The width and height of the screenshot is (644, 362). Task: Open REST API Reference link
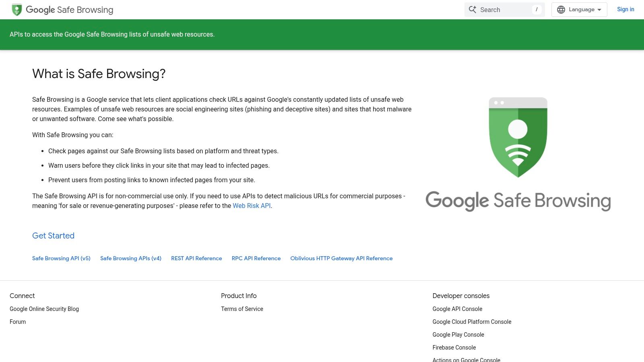(196, 258)
